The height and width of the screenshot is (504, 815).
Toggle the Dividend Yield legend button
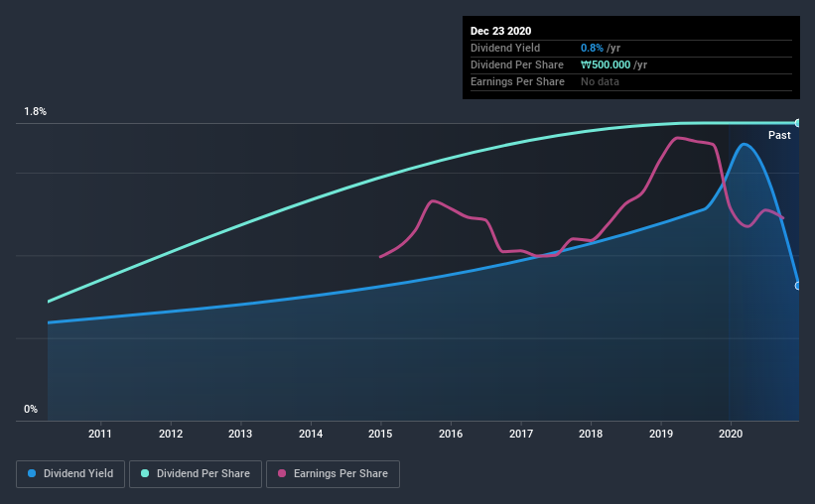tap(70, 474)
